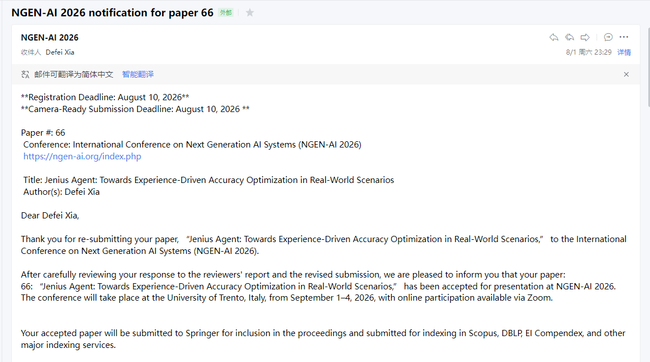Click the translate icon in translation banner
The height and width of the screenshot is (362, 650).
pos(25,74)
